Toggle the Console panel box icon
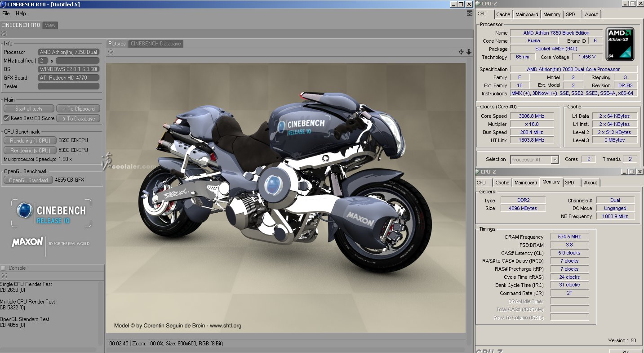The width and height of the screenshot is (644, 353). click(4, 268)
